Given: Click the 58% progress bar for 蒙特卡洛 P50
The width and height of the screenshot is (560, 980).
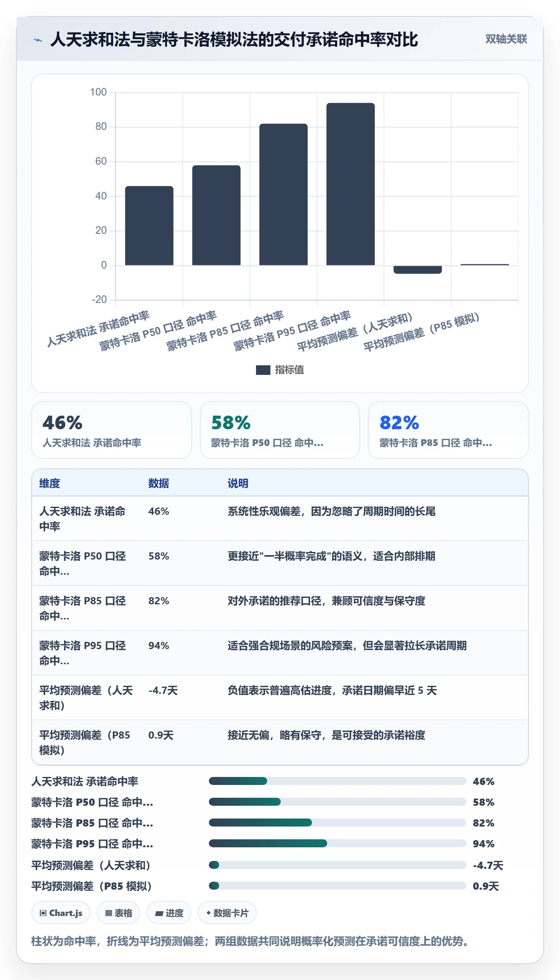Looking at the screenshot, I should (337, 802).
